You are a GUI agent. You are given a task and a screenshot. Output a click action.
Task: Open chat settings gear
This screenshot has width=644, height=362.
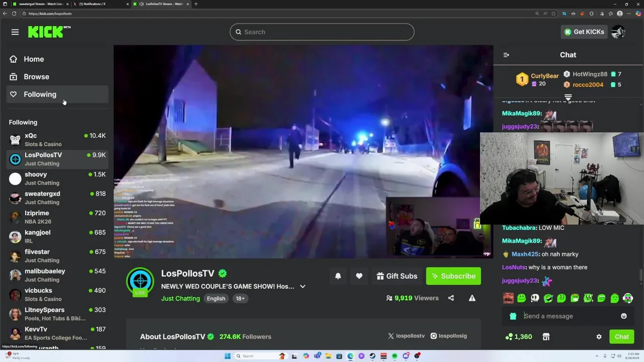click(599, 337)
